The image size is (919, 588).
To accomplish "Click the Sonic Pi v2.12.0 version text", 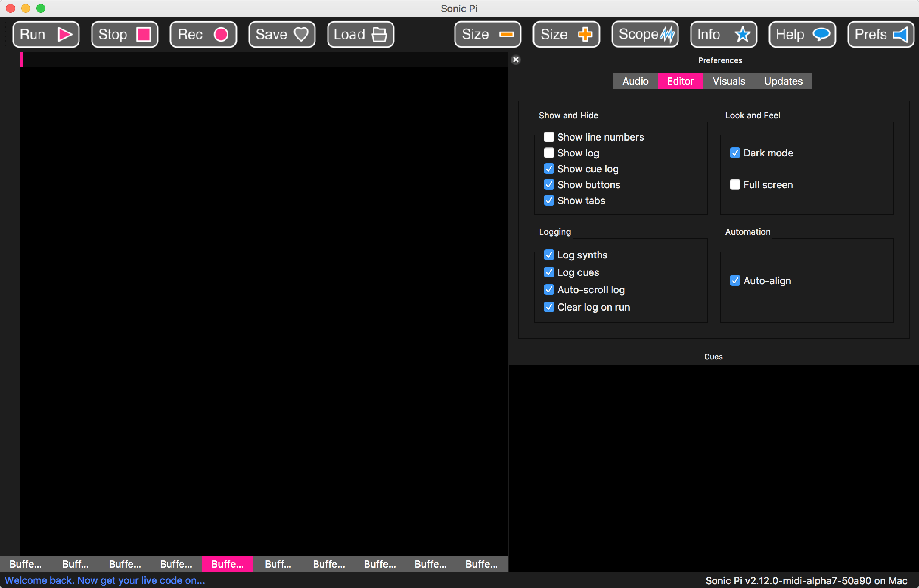I will [806, 581].
